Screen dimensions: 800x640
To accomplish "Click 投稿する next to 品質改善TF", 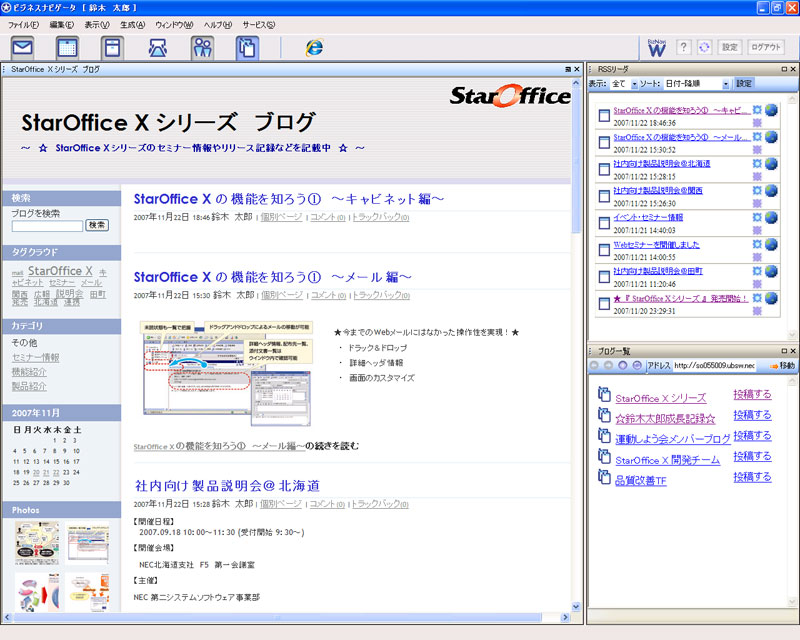I will (752, 477).
